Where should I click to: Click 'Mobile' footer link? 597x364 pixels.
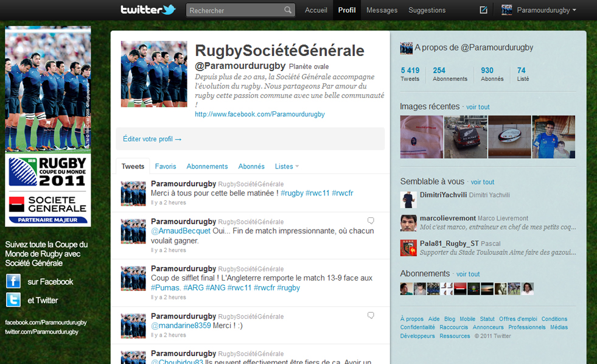point(467,319)
